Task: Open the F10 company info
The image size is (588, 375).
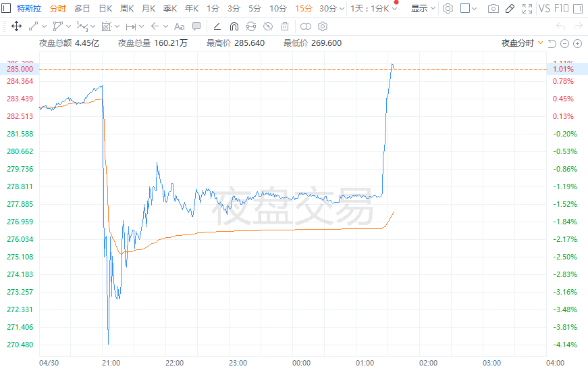Action: tap(562, 8)
